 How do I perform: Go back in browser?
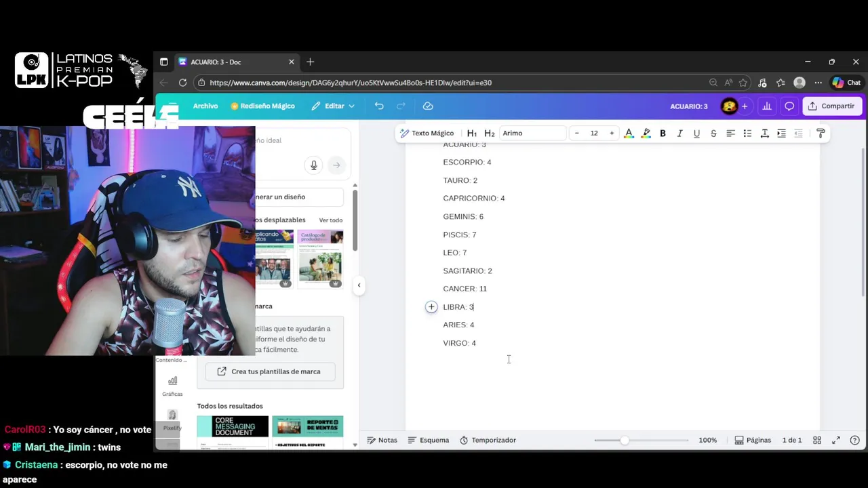point(163,83)
